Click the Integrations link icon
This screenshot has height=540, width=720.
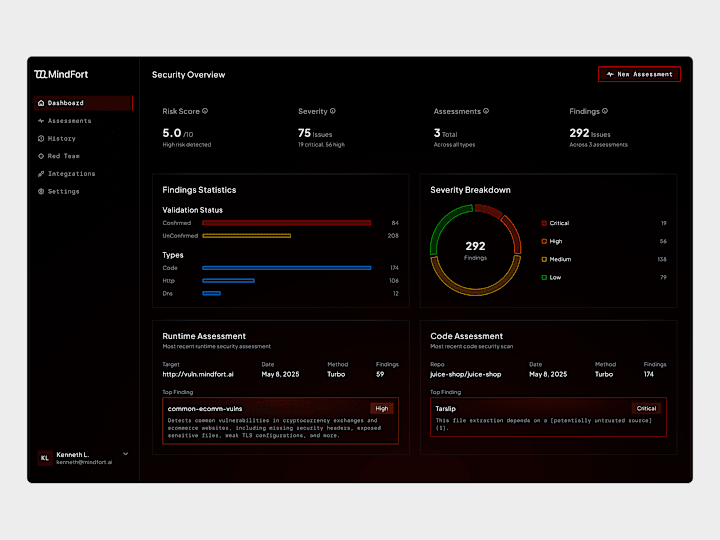(x=41, y=174)
